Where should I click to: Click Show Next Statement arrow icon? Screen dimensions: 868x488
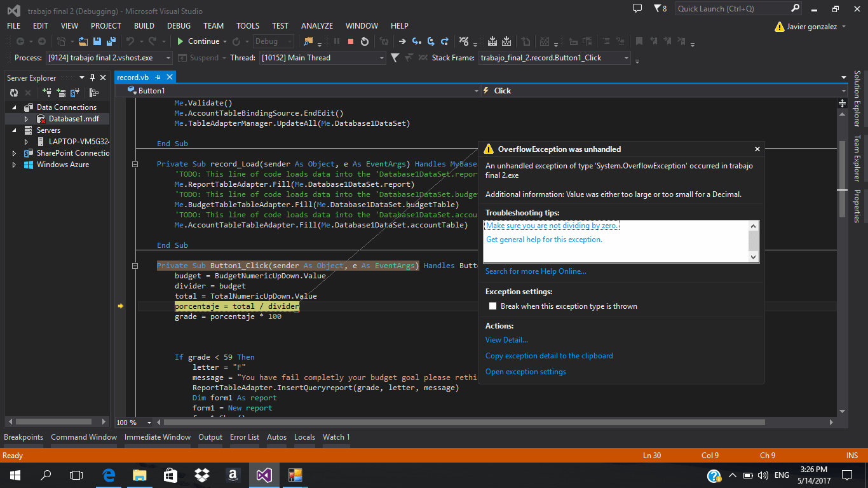point(402,41)
